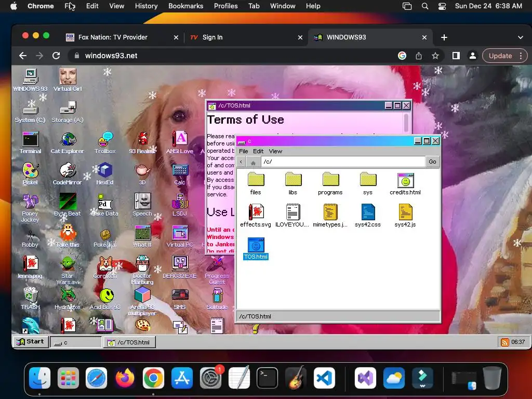Open the Storage (A:) drive icon

pos(68,112)
